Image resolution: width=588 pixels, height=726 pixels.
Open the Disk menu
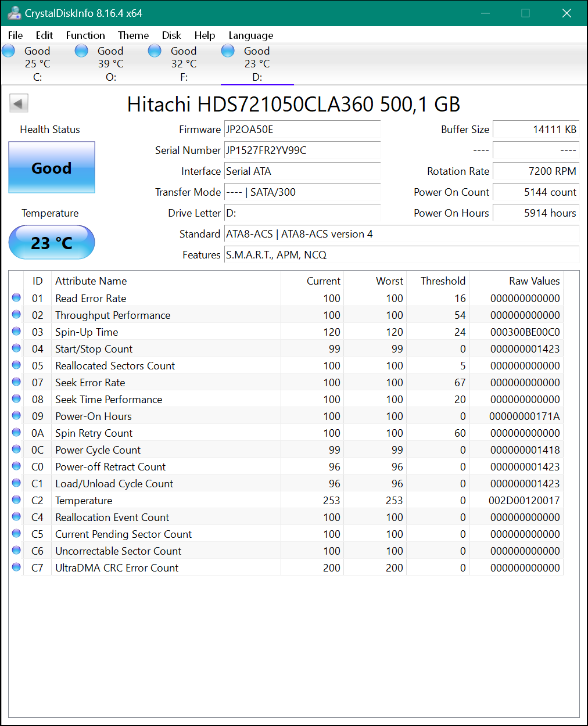(171, 35)
